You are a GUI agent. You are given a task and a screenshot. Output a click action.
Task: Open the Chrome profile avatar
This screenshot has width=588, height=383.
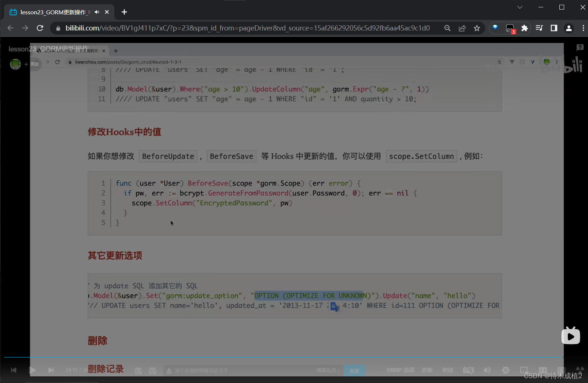569,28
